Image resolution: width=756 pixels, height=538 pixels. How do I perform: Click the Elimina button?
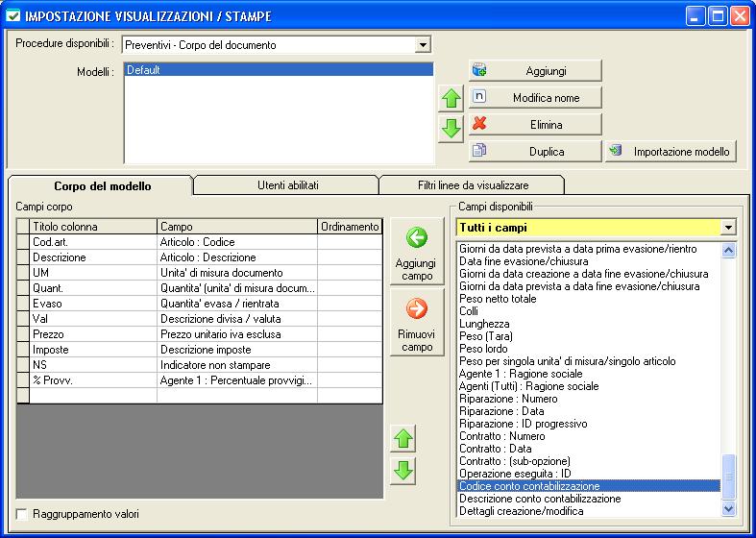[535, 125]
